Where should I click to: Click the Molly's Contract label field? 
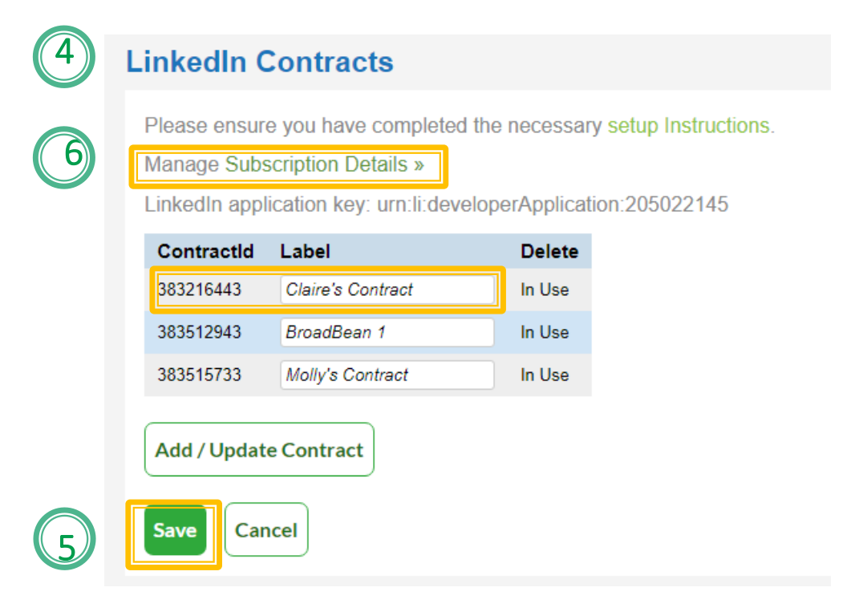pyautogui.click(x=387, y=375)
